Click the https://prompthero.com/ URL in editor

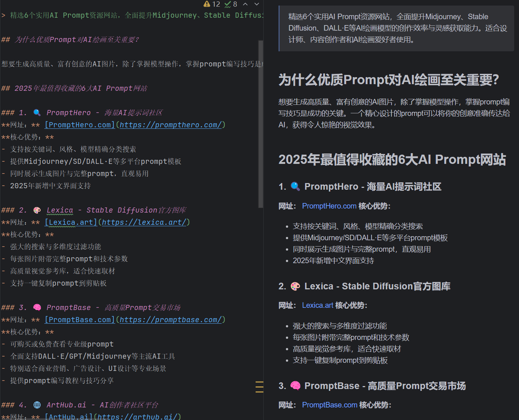(170, 125)
